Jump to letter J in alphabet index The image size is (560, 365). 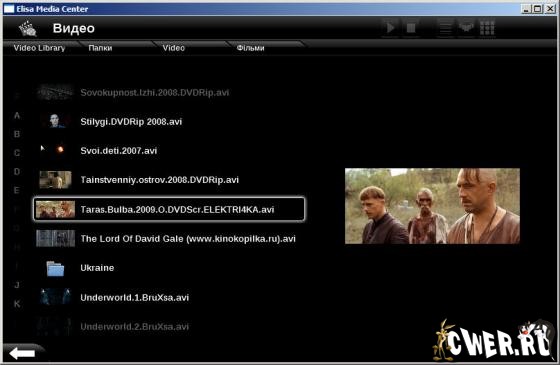[x=17, y=285]
